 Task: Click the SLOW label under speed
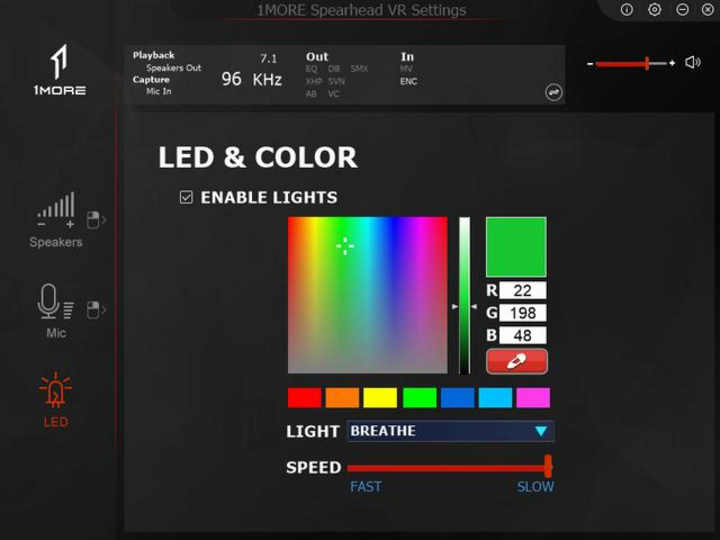click(x=535, y=487)
